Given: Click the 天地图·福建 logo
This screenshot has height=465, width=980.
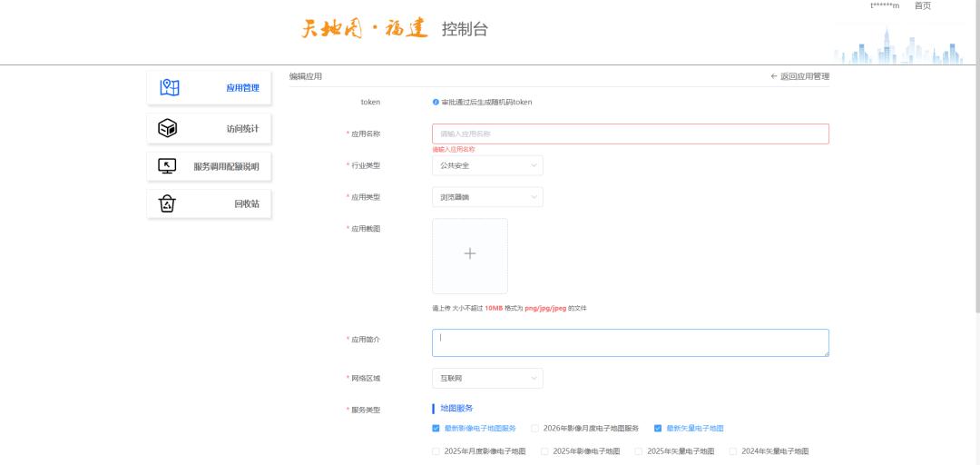Looking at the screenshot, I should tap(365, 28).
